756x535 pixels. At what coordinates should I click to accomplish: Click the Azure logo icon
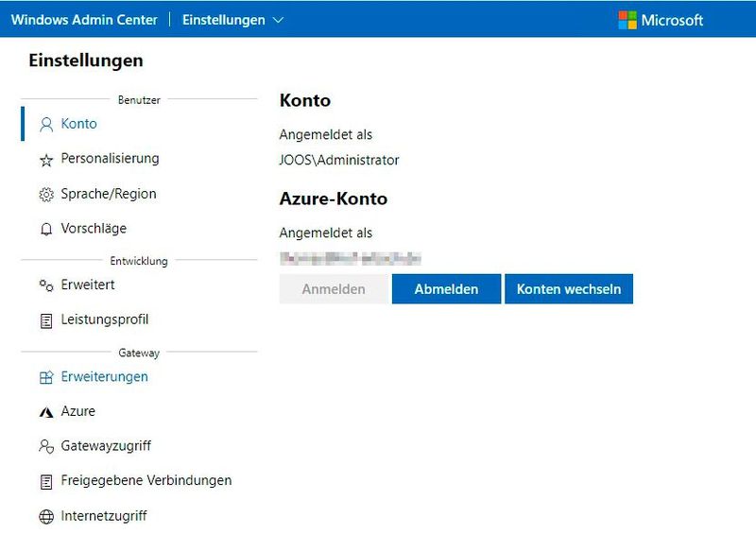pos(46,412)
